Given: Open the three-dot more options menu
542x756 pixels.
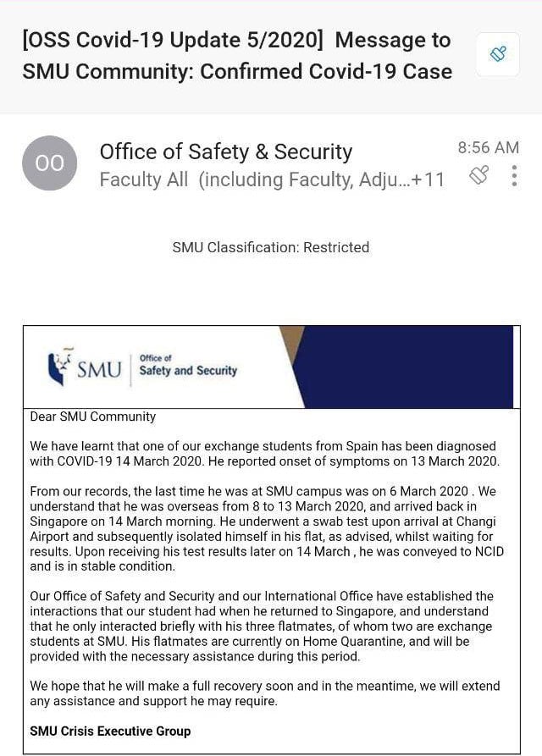Looking at the screenshot, I should pos(514,176).
